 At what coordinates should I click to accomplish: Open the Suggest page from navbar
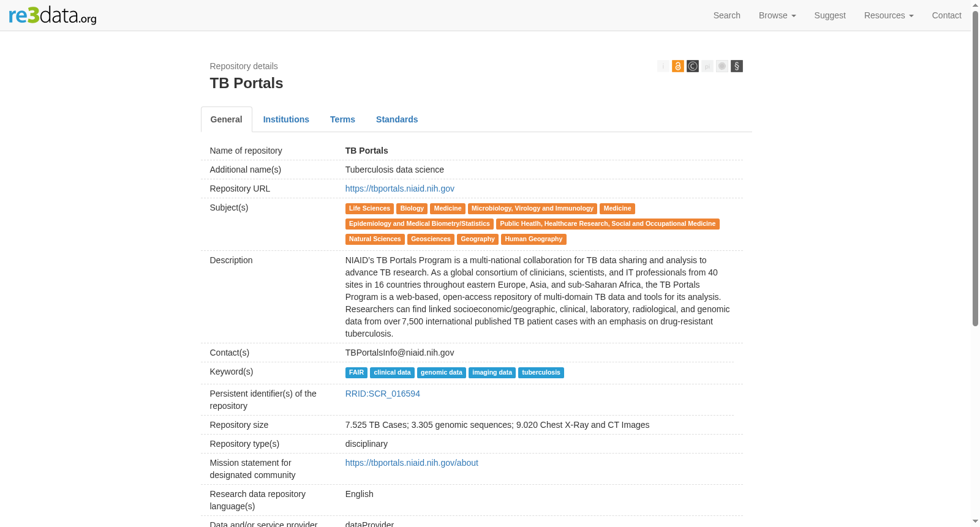(x=830, y=15)
